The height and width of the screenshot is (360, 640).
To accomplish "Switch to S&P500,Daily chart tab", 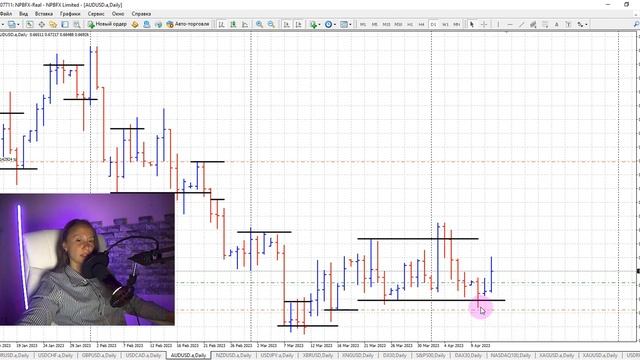I will coord(431,356).
